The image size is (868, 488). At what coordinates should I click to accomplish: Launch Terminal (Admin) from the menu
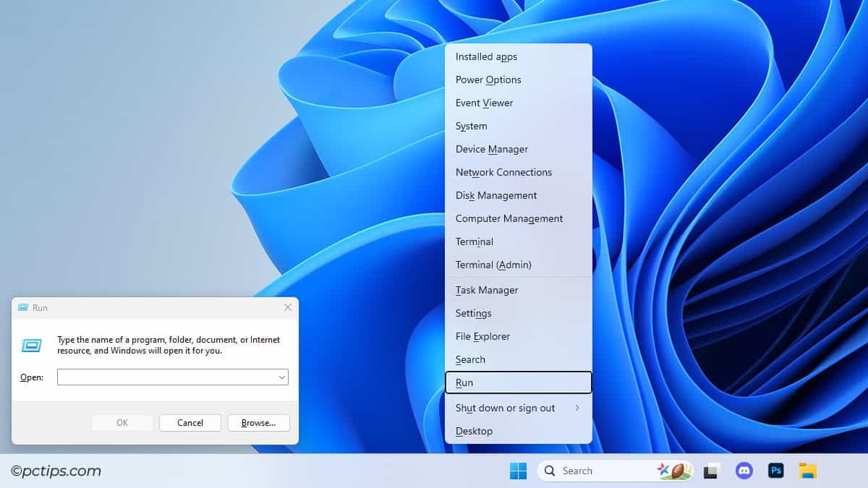coord(493,265)
